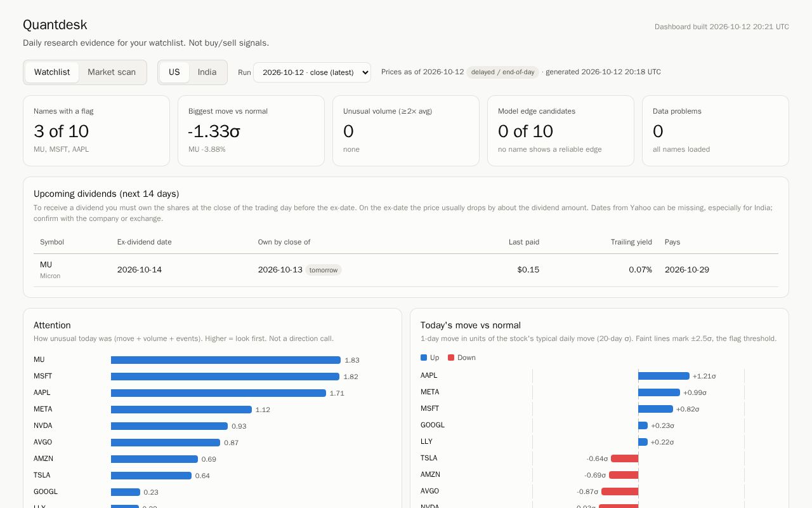Click the AMZN attention bar
The width and height of the screenshot is (812, 508).
click(154, 459)
